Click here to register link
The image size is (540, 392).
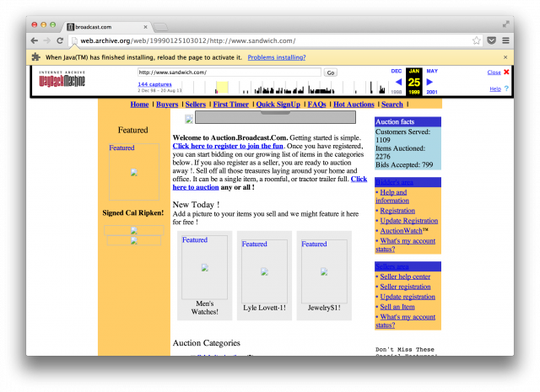[x=228, y=146]
